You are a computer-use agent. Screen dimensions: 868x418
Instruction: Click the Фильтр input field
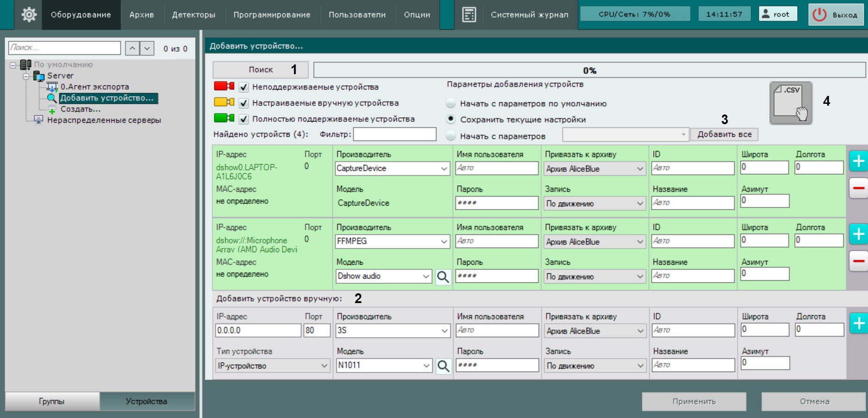coord(394,134)
